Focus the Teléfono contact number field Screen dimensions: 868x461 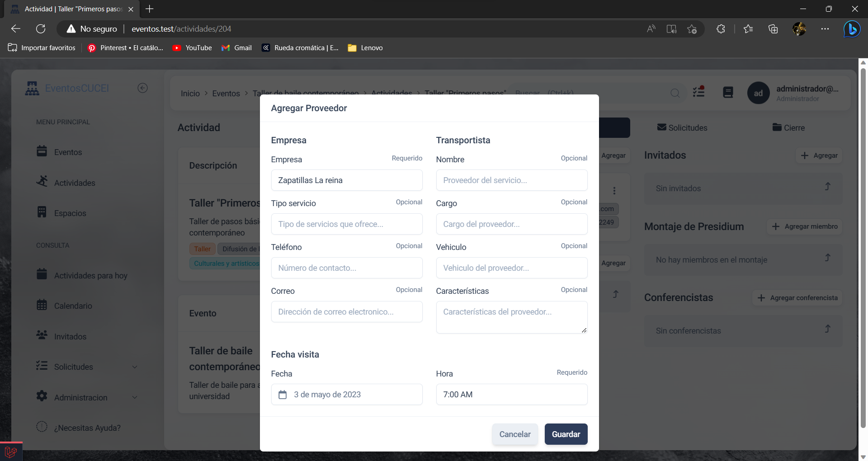pyautogui.click(x=346, y=268)
